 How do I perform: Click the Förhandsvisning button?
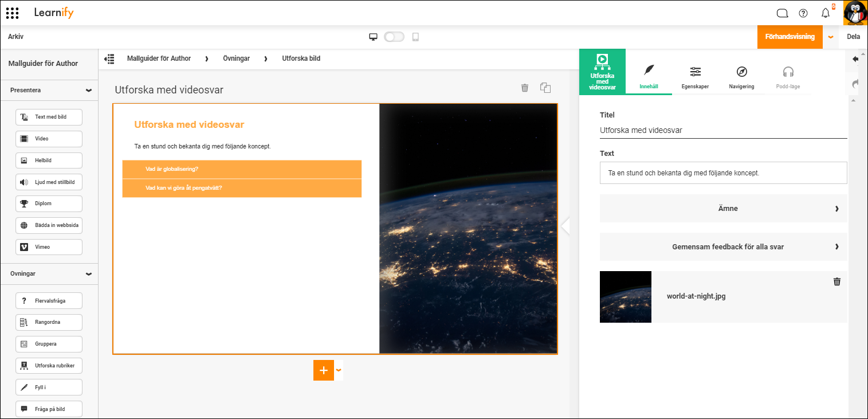point(790,37)
